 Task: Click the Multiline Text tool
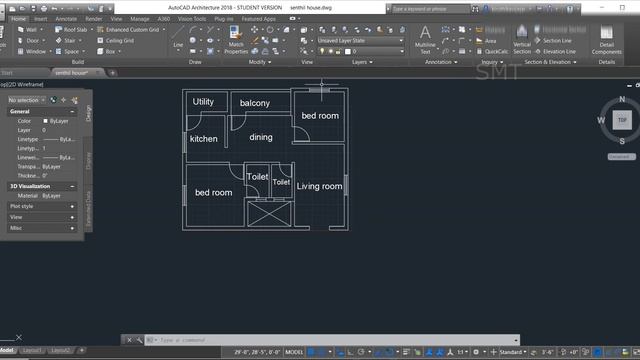coord(425,40)
